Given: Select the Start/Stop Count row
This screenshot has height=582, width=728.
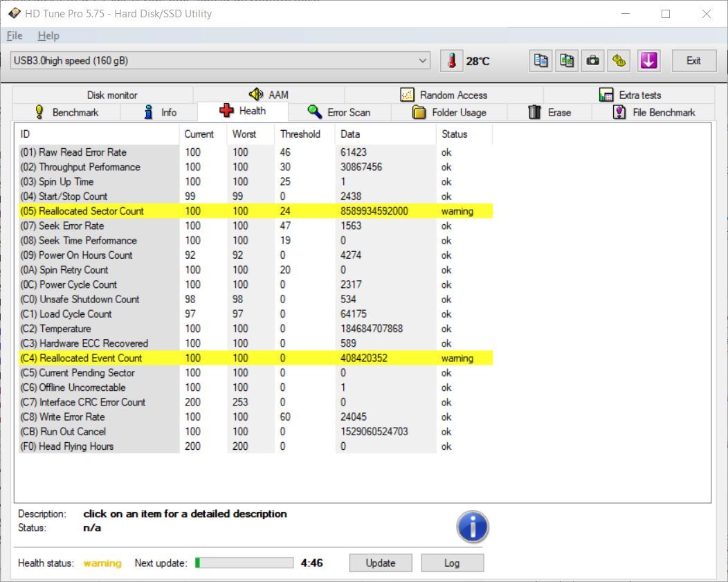Looking at the screenshot, I should tap(255, 197).
